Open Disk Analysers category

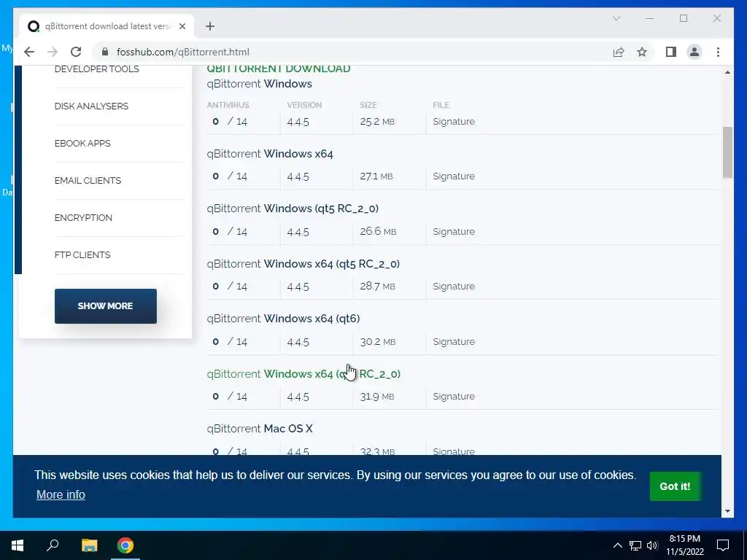point(91,106)
